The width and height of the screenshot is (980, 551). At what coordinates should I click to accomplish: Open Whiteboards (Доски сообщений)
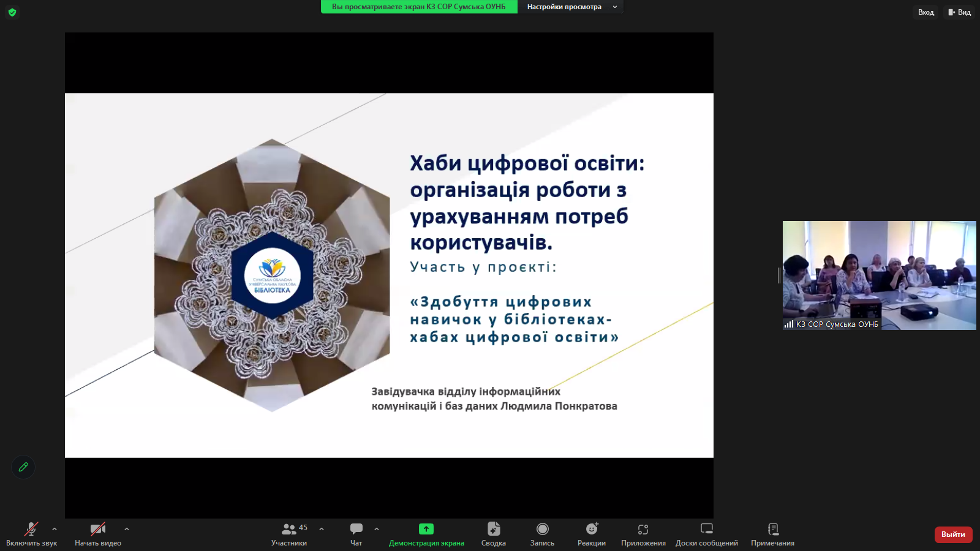tap(706, 534)
